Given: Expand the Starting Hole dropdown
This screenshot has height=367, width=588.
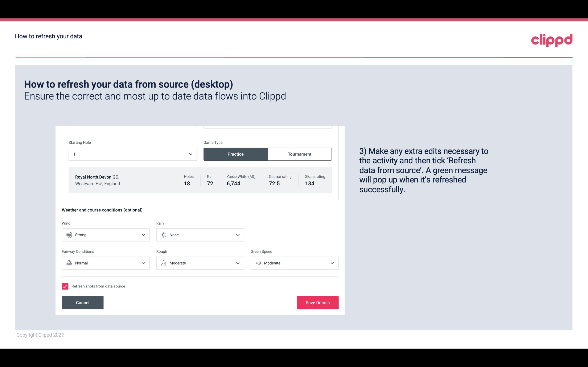Looking at the screenshot, I should coord(190,154).
